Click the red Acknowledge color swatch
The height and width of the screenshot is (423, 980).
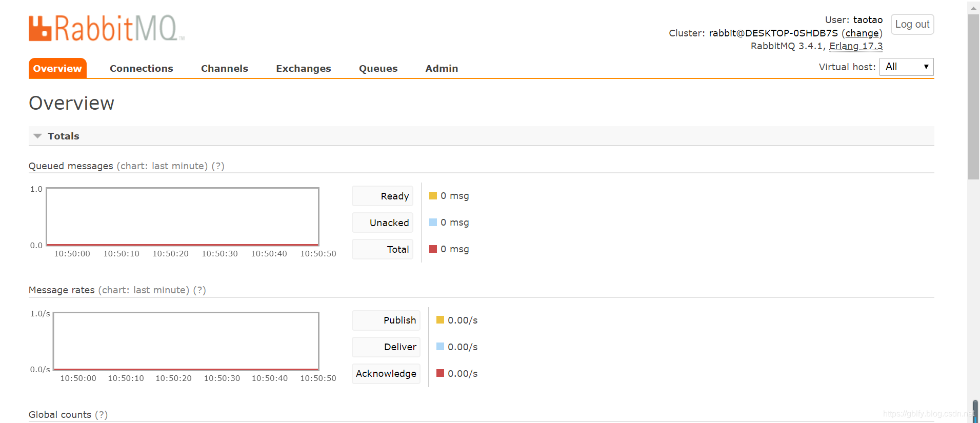point(440,373)
